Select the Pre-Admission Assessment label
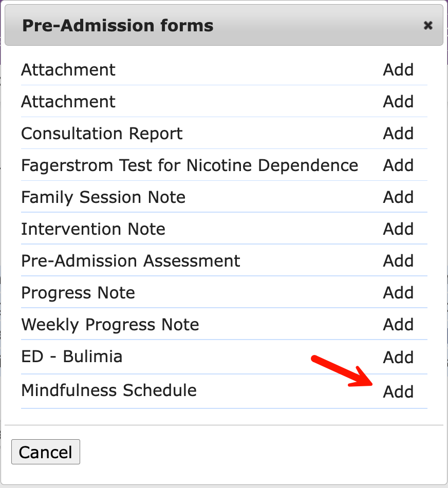The image size is (448, 488). pos(130,261)
